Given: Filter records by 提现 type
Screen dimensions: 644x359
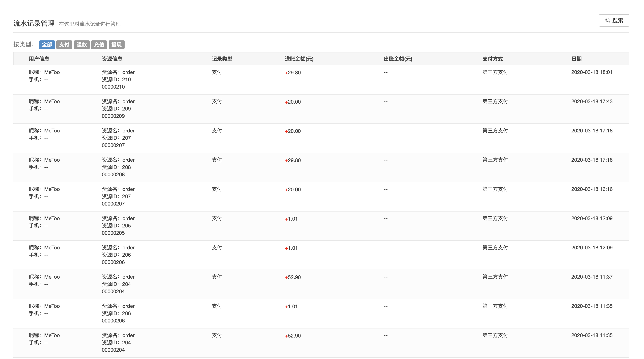Looking at the screenshot, I should [x=116, y=44].
